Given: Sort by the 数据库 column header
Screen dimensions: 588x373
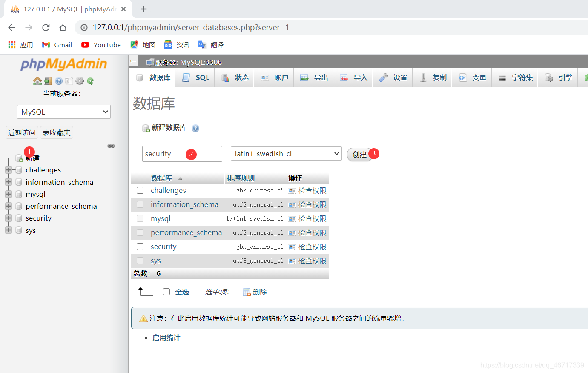Looking at the screenshot, I should [x=161, y=178].
